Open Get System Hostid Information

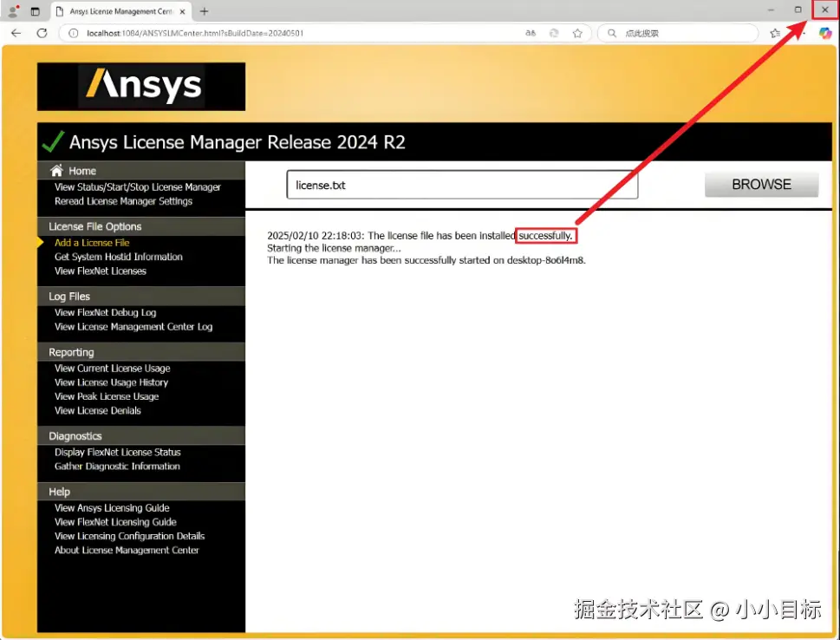tap(119, 257)
